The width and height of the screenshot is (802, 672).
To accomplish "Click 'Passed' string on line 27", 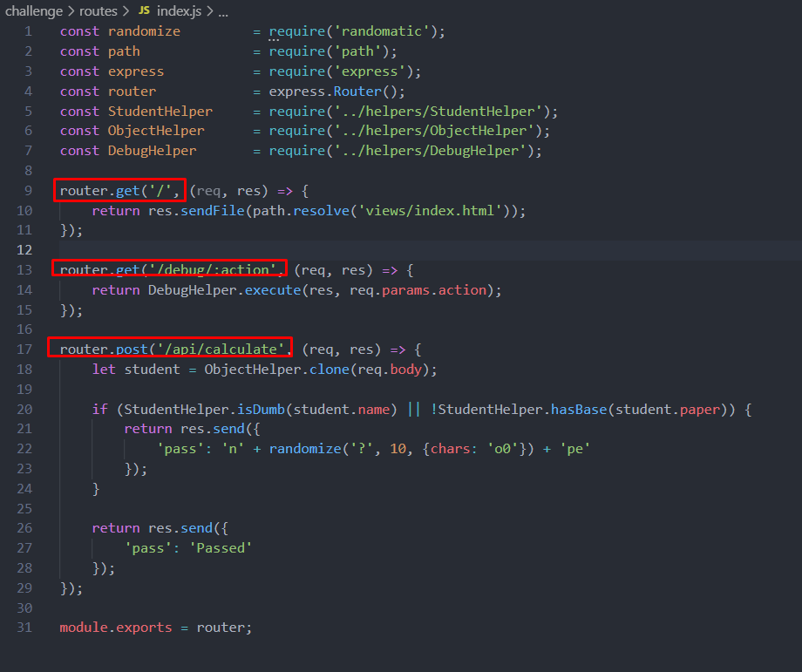I will 221,548.
